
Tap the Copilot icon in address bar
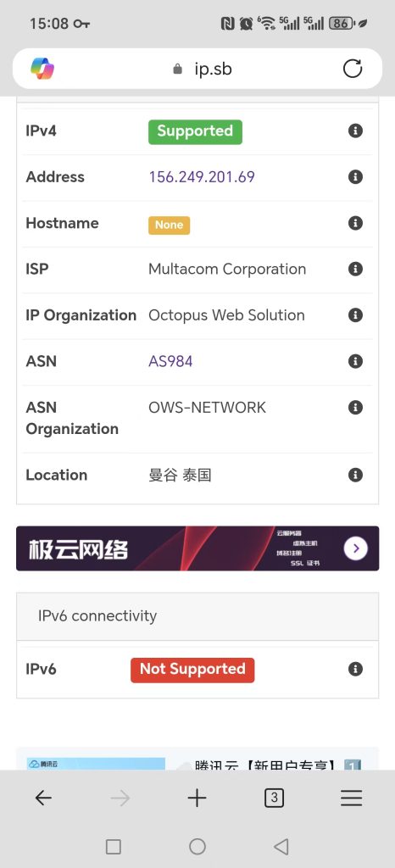pyautogui.click(x=42, y=69)
